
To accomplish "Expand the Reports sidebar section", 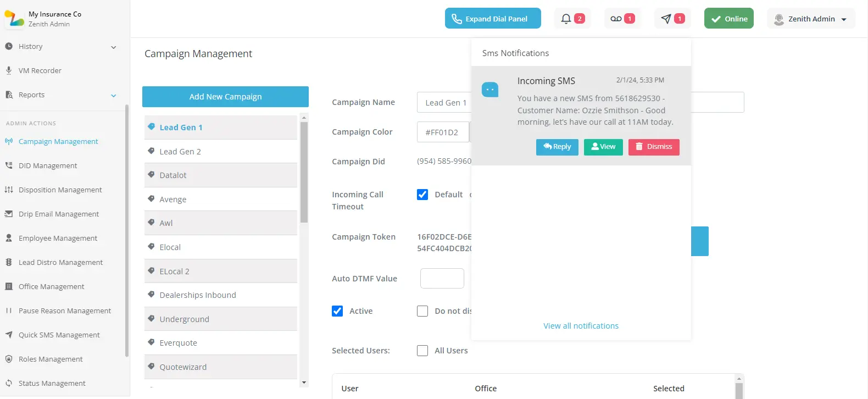I will pyautogui.click(x=114, y=95).
